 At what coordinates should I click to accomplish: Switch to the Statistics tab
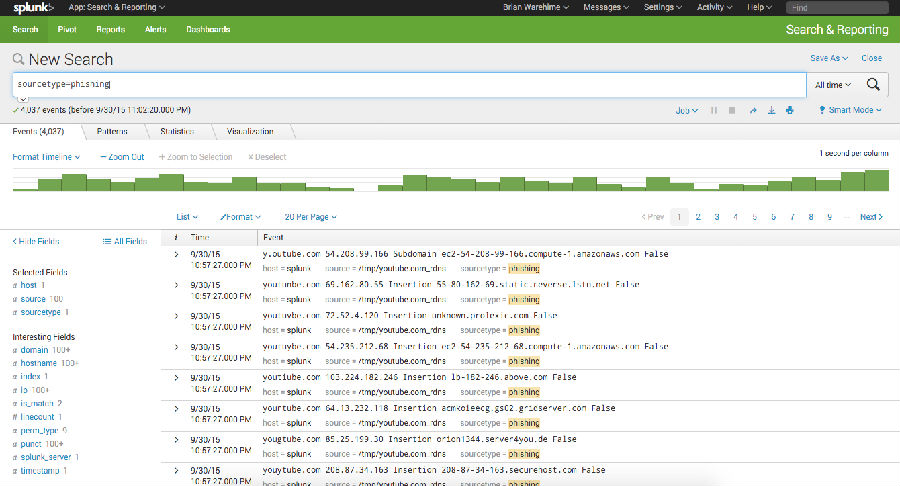[x=176, y=131]
